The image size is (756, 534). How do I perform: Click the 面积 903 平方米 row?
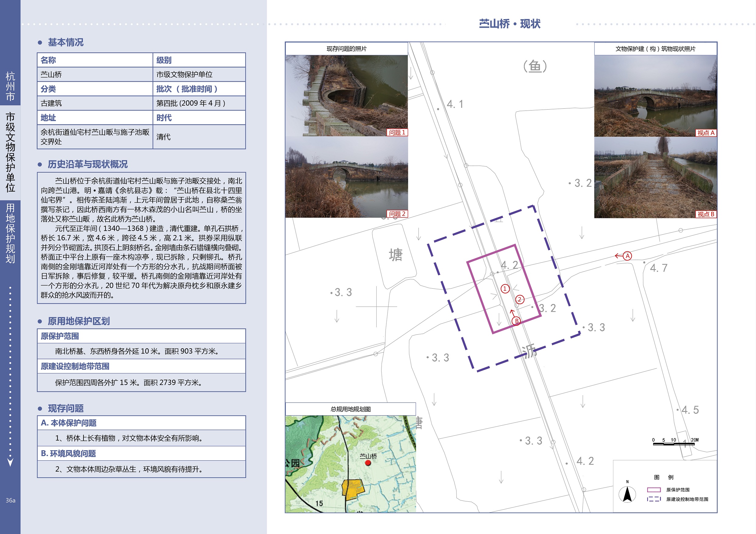click(142, 351)
